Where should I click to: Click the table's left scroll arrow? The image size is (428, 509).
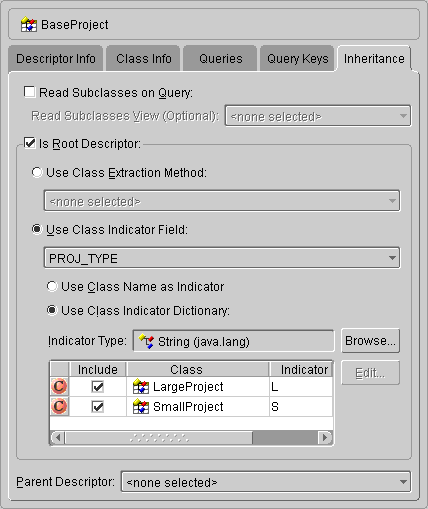point(58,437)
